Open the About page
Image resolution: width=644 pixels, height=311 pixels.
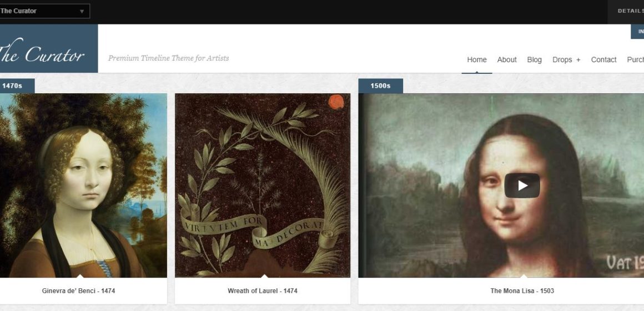tap(507, 59)
